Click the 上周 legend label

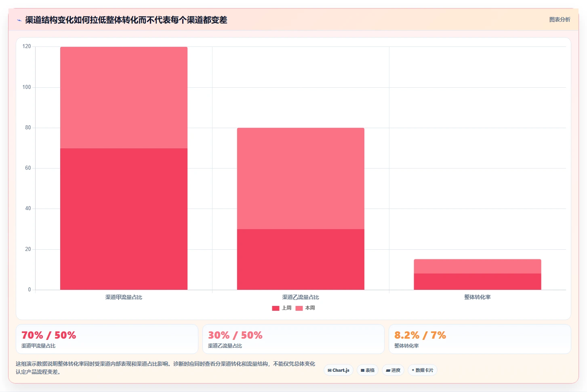pyautogui.click(x=286, y=308)
